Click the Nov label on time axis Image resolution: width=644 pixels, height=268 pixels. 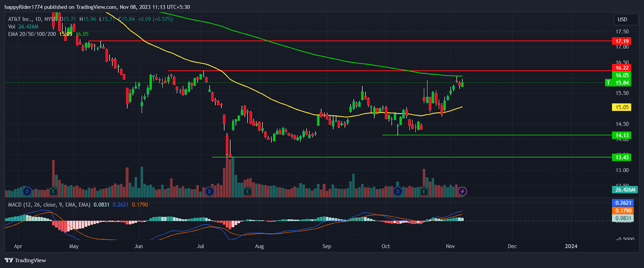[450, 246]
